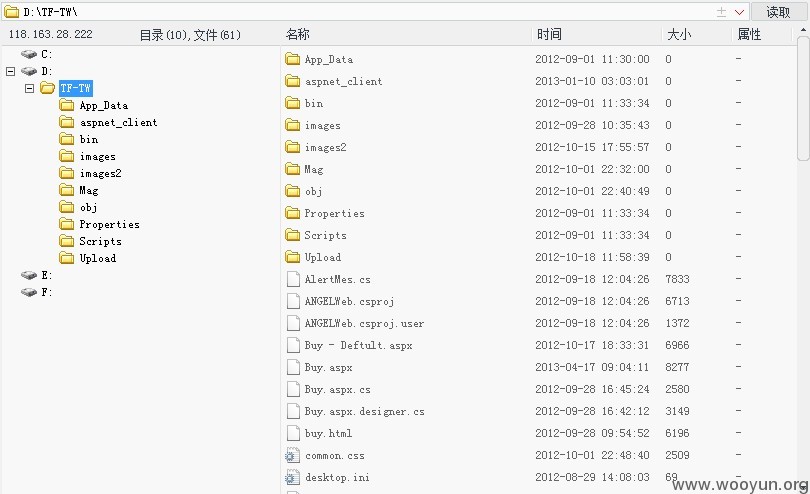This screenshot has height=494, width=810.
Task: Select the ANGELWeb.csproj file name
Action: pos(349,301)
